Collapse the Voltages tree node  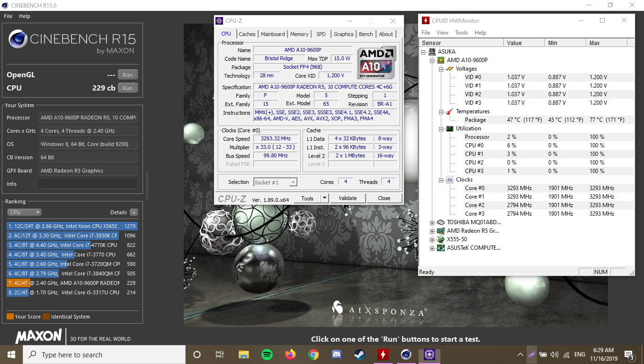coord(441,69)
